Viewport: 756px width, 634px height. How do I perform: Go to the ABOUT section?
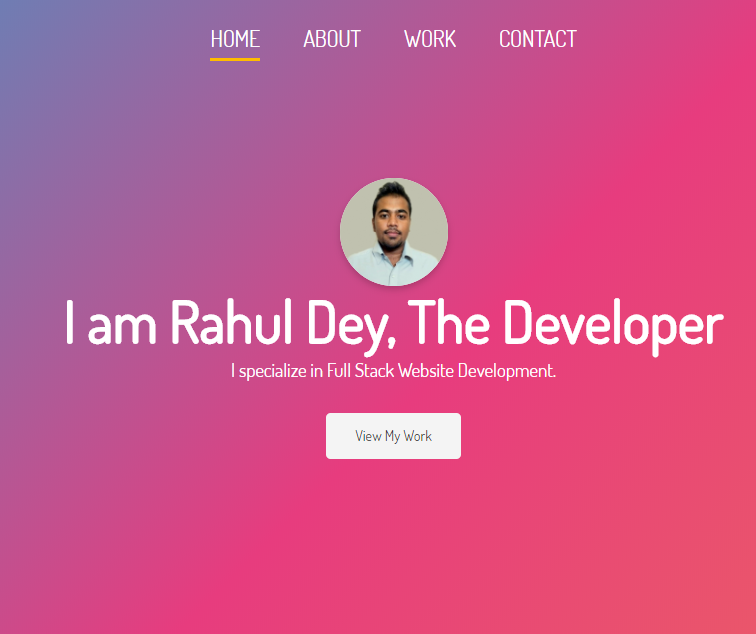pos(332,39)
